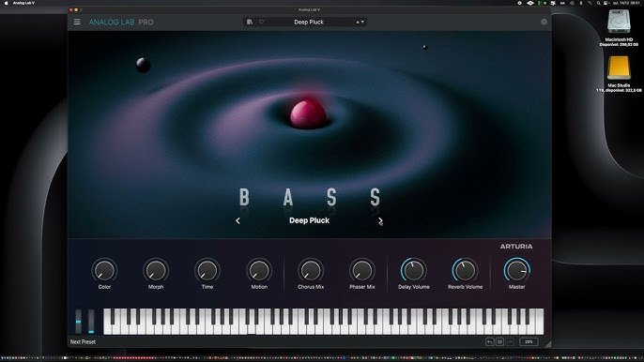Image resolution: width=644 pixels, height=362 pixels.
Task: Favorite the preset with the heart icon
Action: pos(261,22)
